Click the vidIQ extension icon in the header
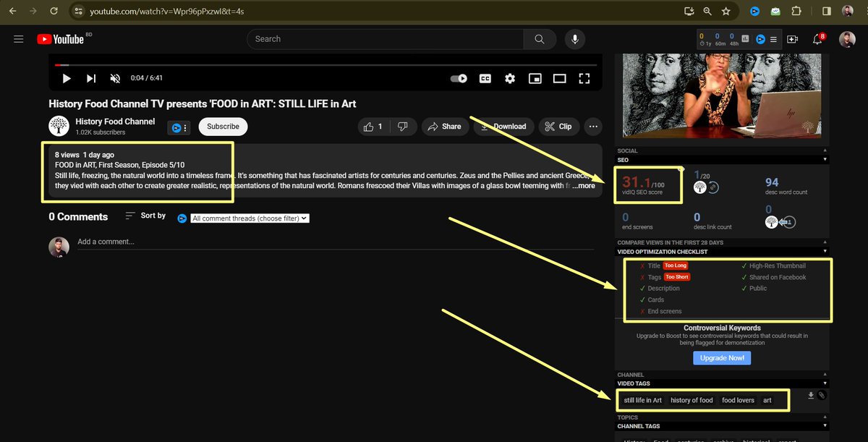The image size is (868, 442). pos(754,11)
